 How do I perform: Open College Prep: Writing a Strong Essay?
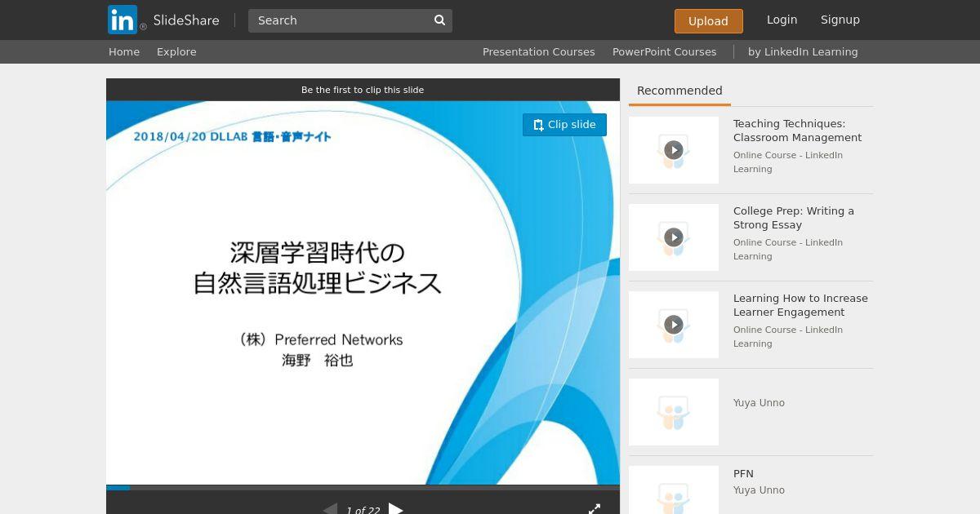click(x=794, y=218)
